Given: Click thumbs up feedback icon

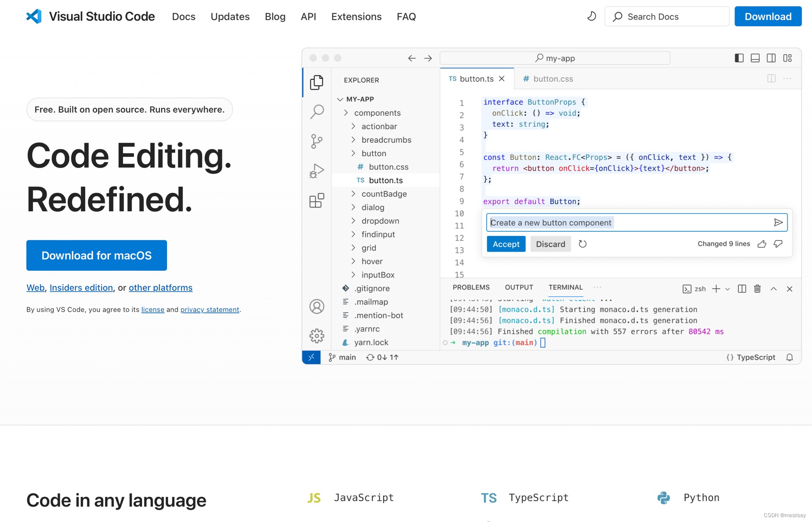Looking at the screenshot, I should [762, 244].
